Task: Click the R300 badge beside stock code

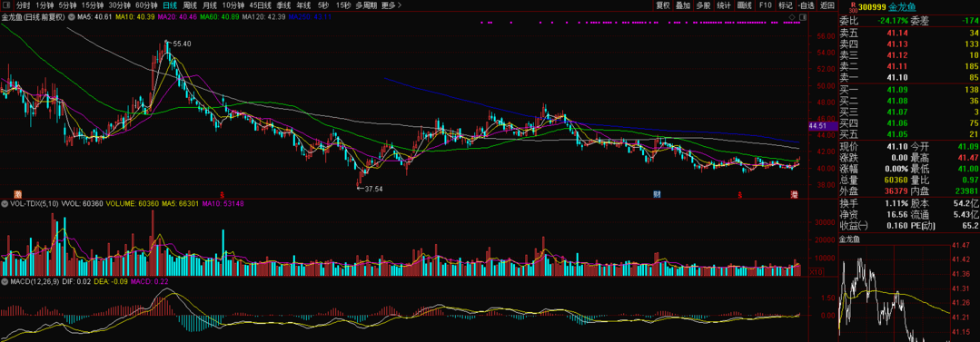Action: pyautogui.click(x=853, y=7)
